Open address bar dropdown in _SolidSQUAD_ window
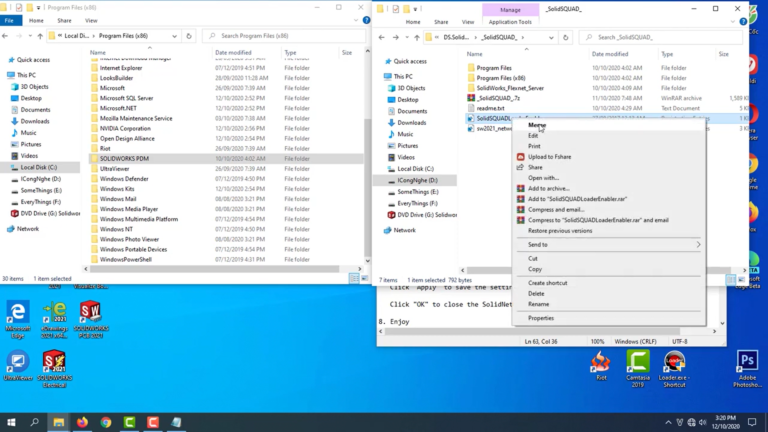The height and width of the screenshot is (432, 768). point(551,37)
